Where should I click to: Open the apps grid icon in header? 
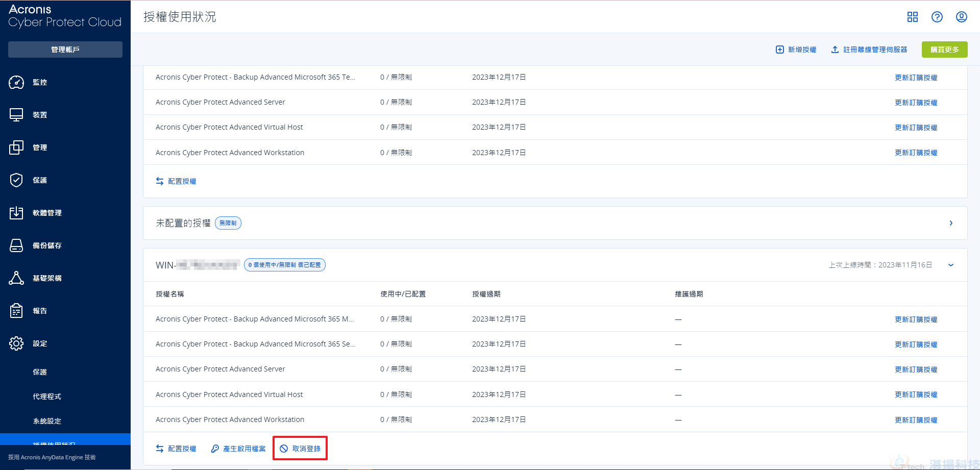[x=913, y=17]
